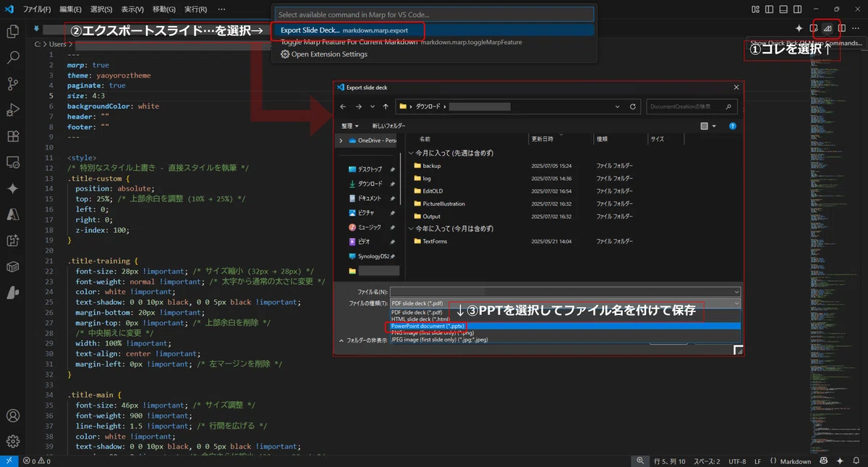The image size is (868, 467).
Task: Open preview to the side icon
Action: tap(814, 28)
